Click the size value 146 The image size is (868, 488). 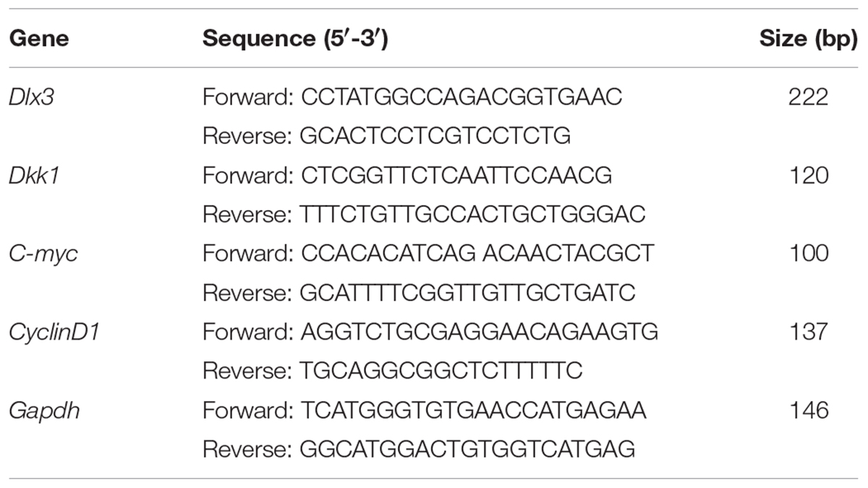point(808,411)
